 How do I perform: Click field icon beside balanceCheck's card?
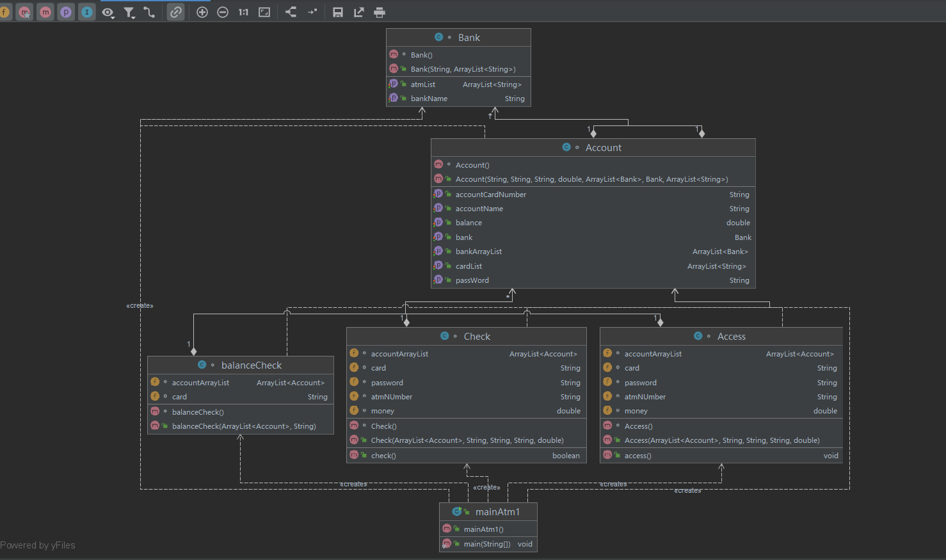click(155, 396)
